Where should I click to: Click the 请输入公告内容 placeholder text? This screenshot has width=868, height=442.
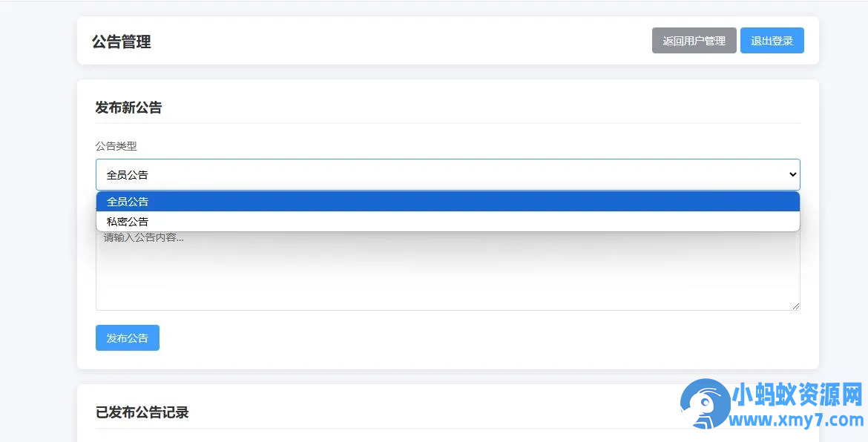pyautogui.click(x=143, y=238)
